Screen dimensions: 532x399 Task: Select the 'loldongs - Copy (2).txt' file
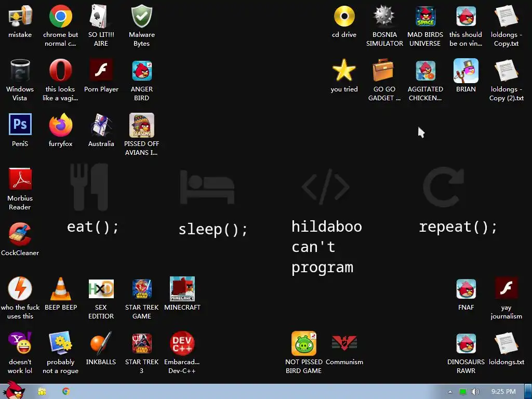(506, 71)
